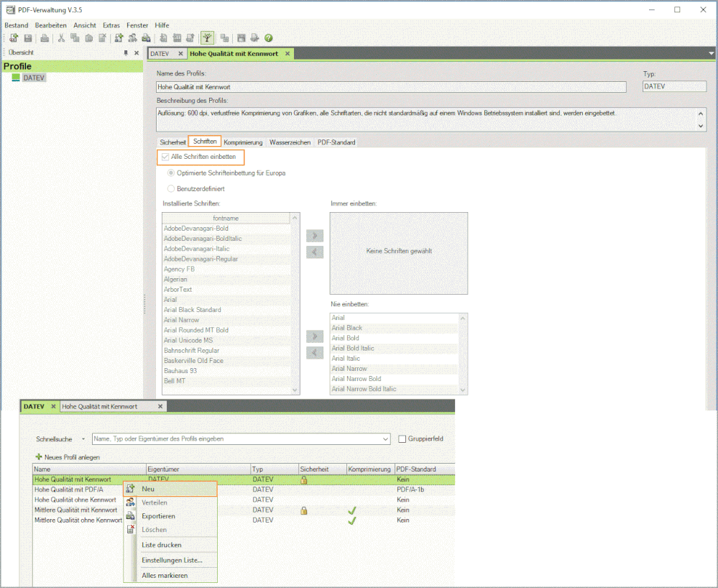
Task: Click the installed fonts list vertical scrollbar
Action: [x=295, y=303]
